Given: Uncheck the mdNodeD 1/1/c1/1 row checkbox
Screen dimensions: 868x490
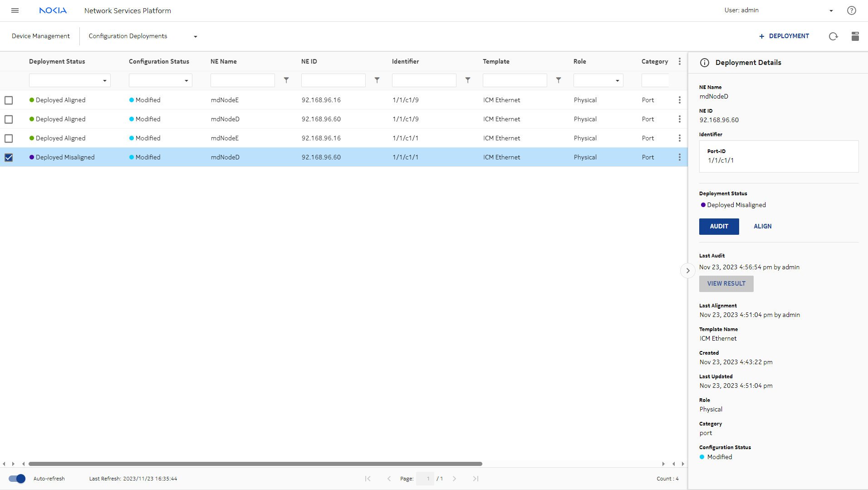Looking at the screenshot, I should coord(9,158).
